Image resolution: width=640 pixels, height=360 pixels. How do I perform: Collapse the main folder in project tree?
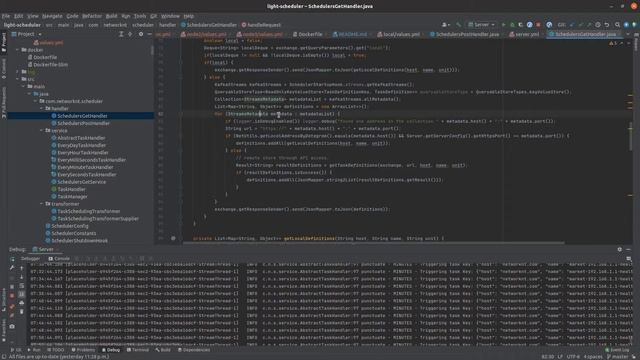pyautogui.click(x=24, y=87)
